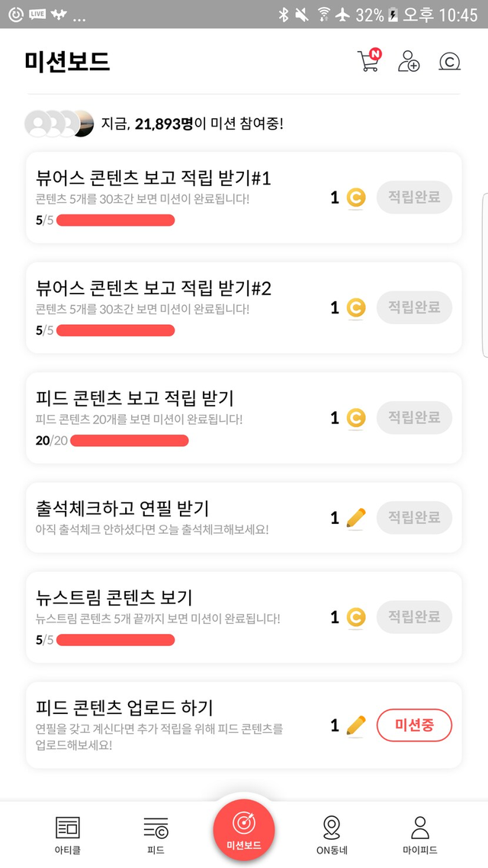The width and height of the screenshot is (488, 868).
Task: Click the pencil icon on 출석체크 mission
Action: point(355,519)
